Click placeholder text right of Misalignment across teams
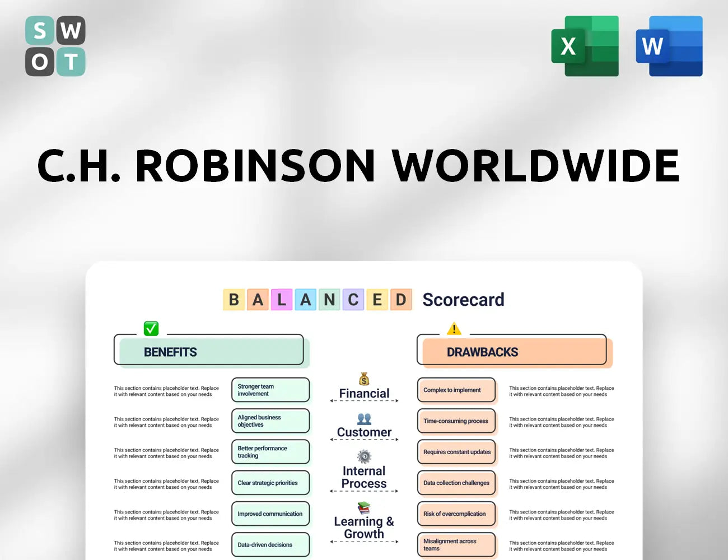The image size is (728, 560). (561, 546)
